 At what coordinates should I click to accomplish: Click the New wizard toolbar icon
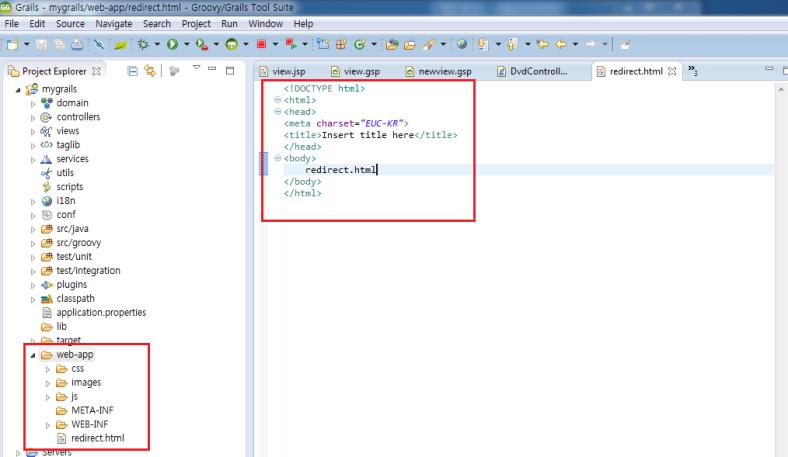tap(13, 45)
